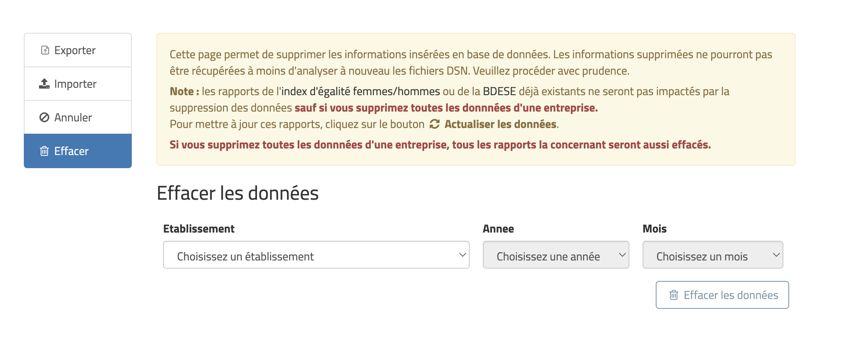Click the Effacer les données button

(x=722, y=295)
